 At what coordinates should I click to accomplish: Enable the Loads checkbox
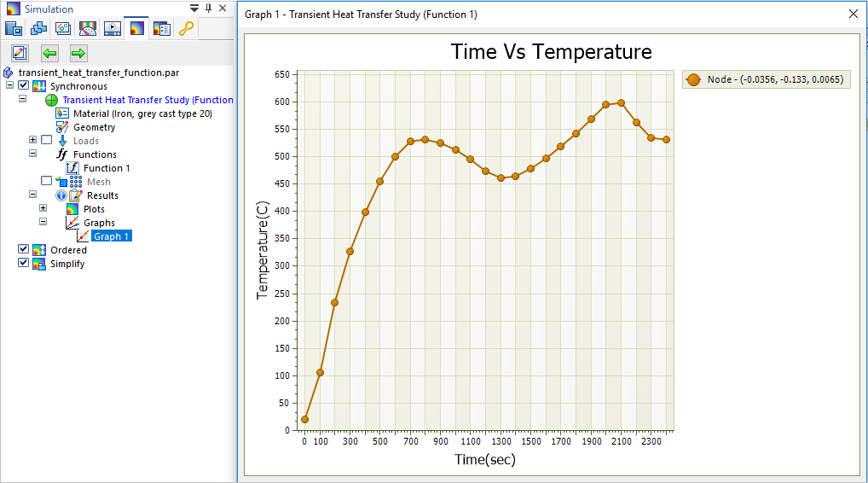click(46, 141)
